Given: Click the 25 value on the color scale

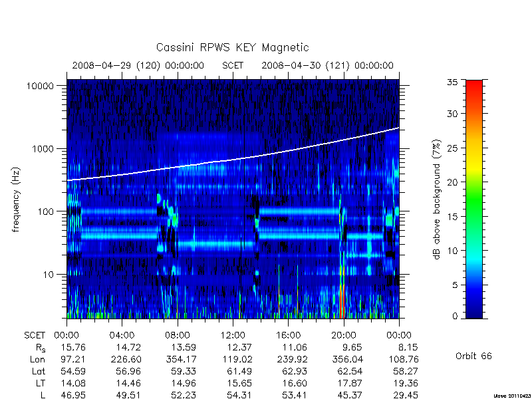Looking at the screenshot, I should coord(452,148).
